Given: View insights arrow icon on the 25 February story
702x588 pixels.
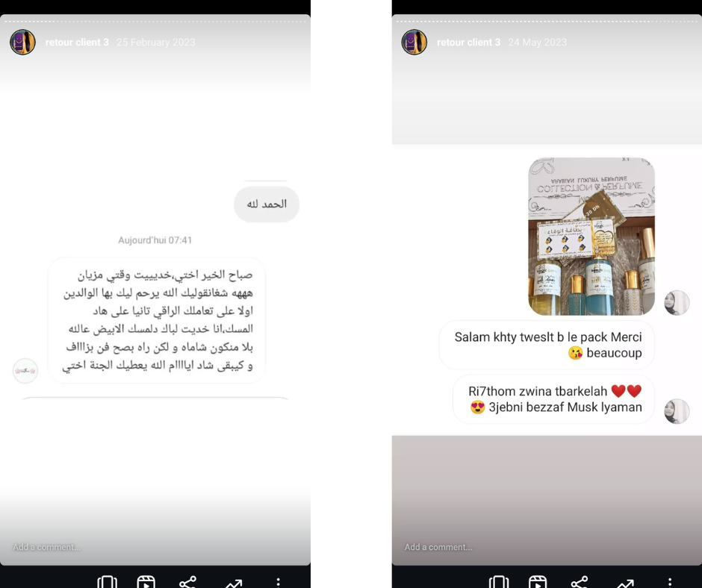Looking at the screenshot, I should pyautogui.click(x=234, y=583).
